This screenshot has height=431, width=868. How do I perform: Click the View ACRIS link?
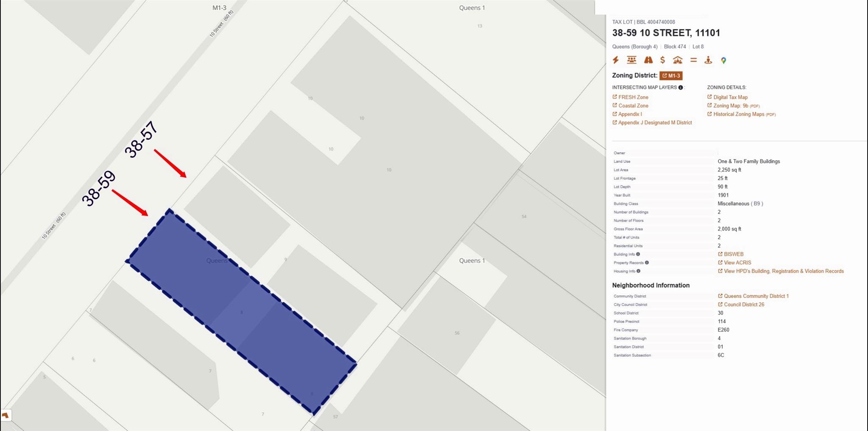(x=737, y=263)
